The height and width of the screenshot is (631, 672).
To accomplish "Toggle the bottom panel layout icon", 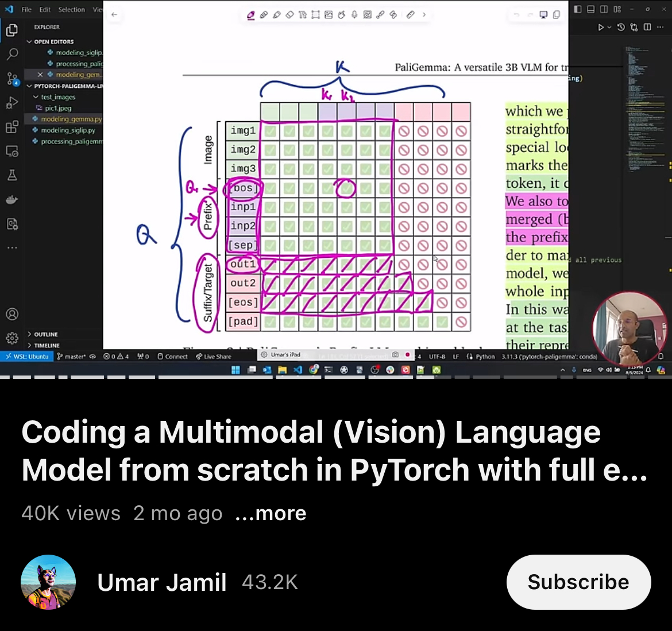I will 590,9.
